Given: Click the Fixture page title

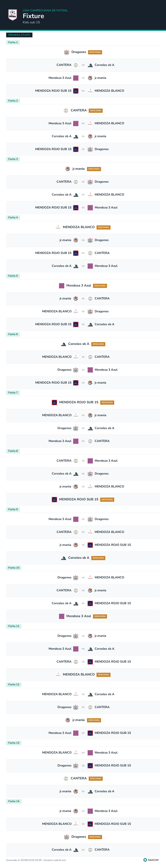Looking at the screenshot, I should tap(33, 16).
